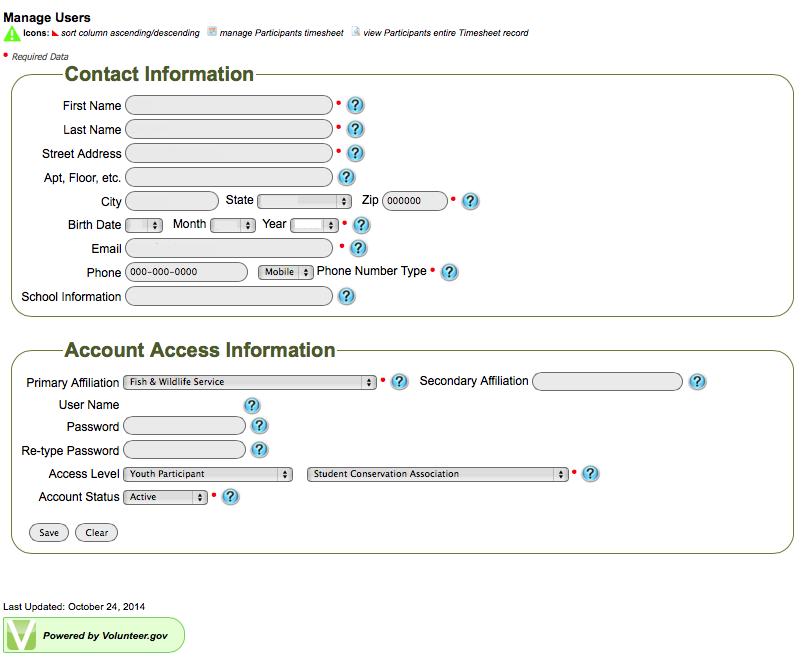Click the help icon beside First Name
The width and height of the screenshot is (802, 661).
(x=355, y=105)
